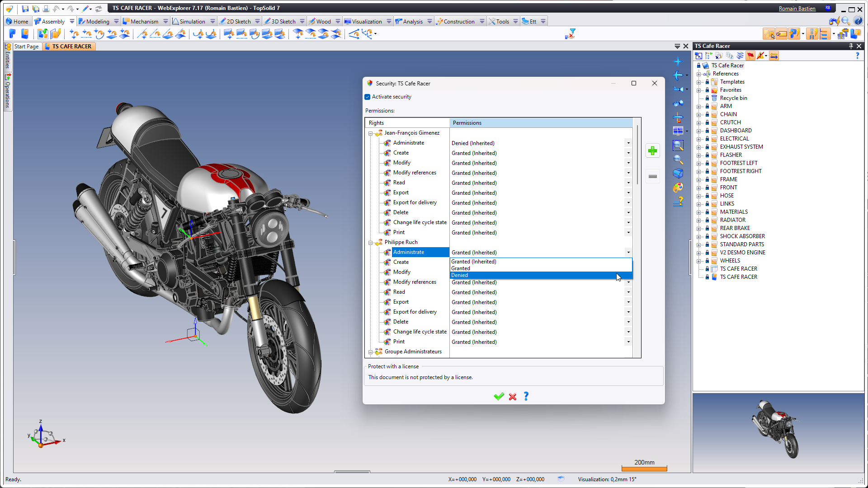Click the Print icon in the quick toolbar
Viewport: 868px width, 488px height.
pos(46,9)
